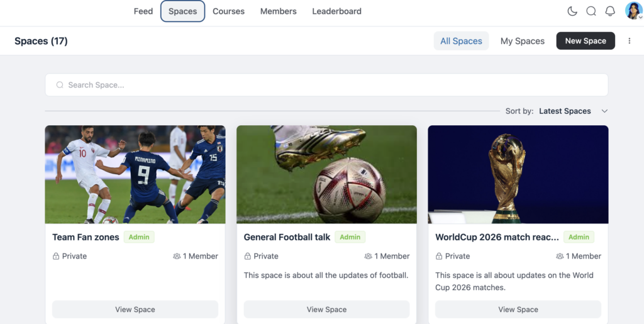Click the Team Fan zones title
The width and height of the screenshot is (644, 324).
click(x=86, y=237)
